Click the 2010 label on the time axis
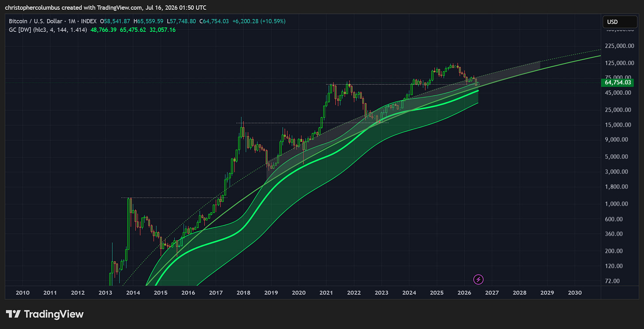644x329 pixels. [x=23, y=293]
